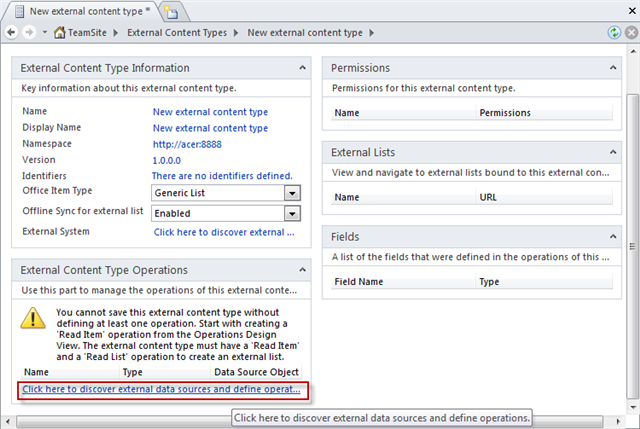Click the link to discover data sources and define operations
640x429 pixels.
tap(161, 389)
